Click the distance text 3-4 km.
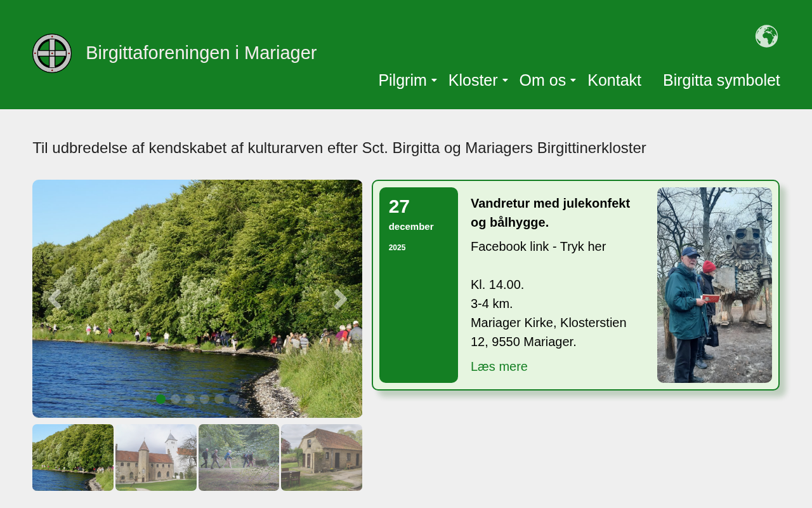Viewport: 812px width, 508px height. pos(492,304)
